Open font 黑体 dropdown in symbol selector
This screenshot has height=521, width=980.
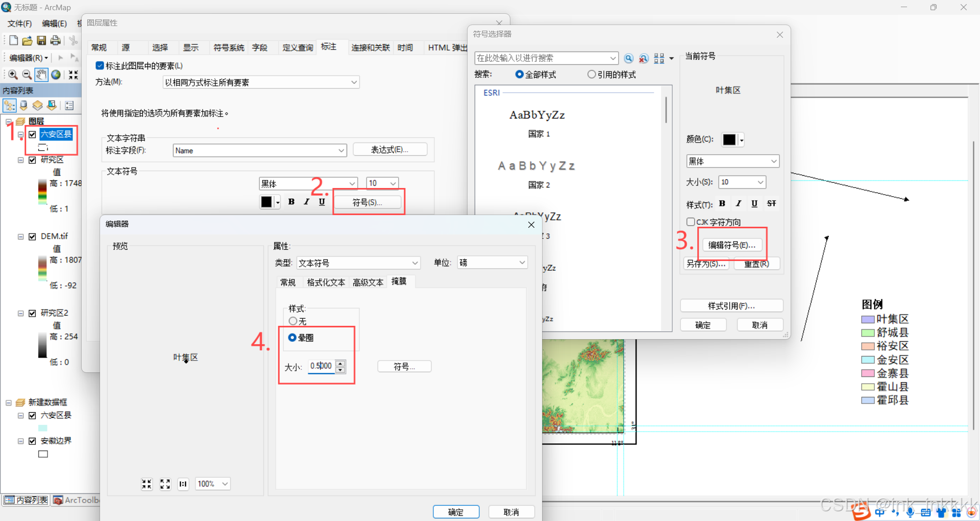tap(774, 161)
